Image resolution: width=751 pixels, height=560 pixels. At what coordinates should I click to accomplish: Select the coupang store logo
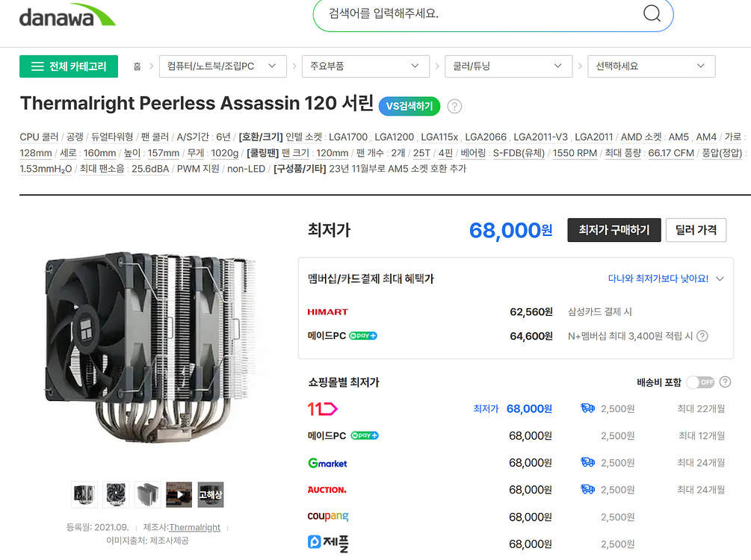327,516
